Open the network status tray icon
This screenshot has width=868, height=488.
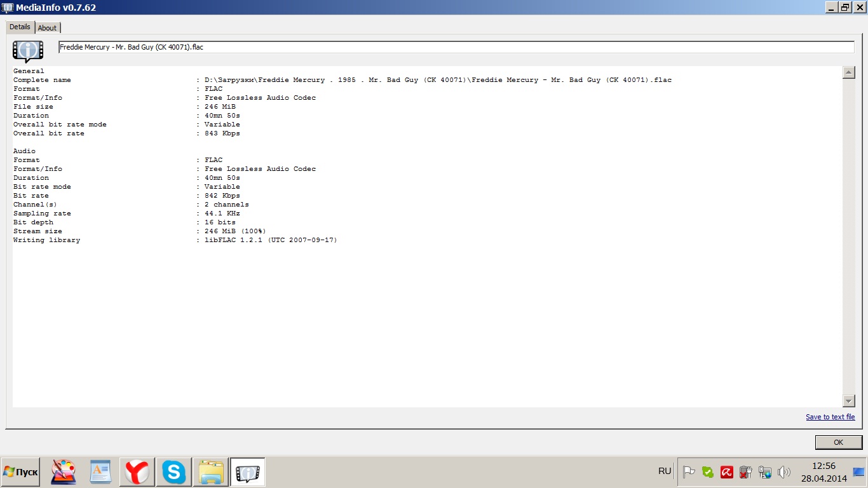coord(765,472)
